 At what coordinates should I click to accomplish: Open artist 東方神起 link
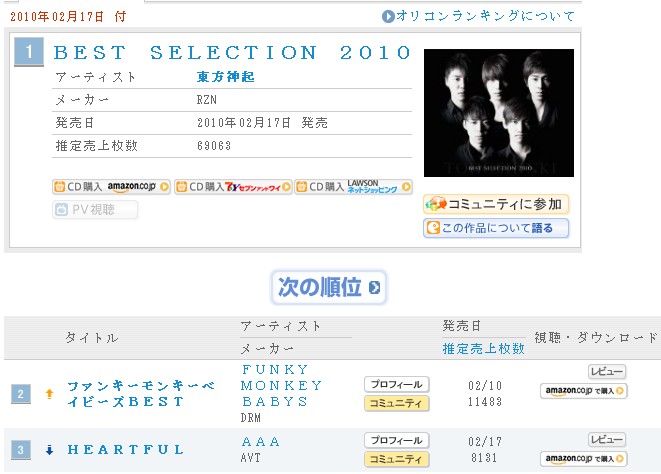(x=226, y=77)
